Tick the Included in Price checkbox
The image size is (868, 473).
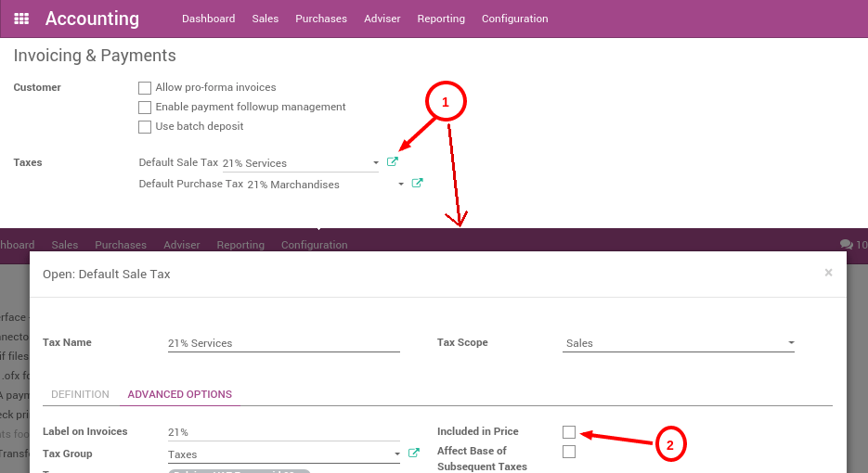tap(569, 432)
